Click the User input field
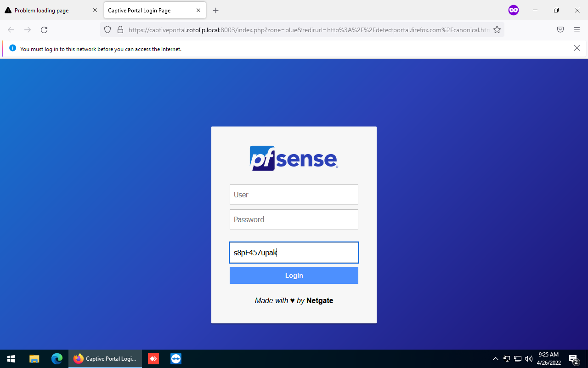588x368 pixels. [x=294, y=195]
